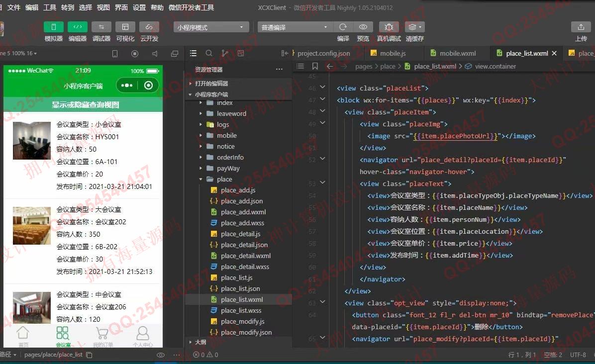The height and width of the screenshot is (364, 595).
Task: Click view.container in the breadcrumb
Action: click(x=495, y=66)
